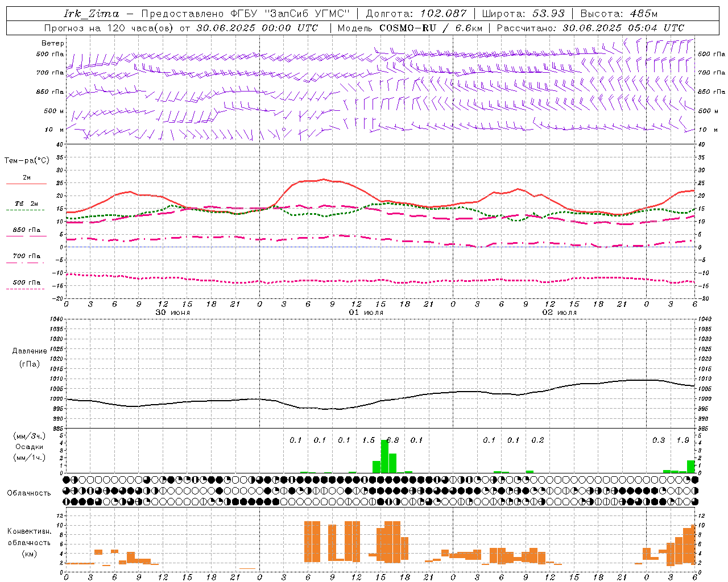Screen dimensions: 728x582
Task: Click the 0.3 precipitation amount label
Action: [x=659, y=440]
